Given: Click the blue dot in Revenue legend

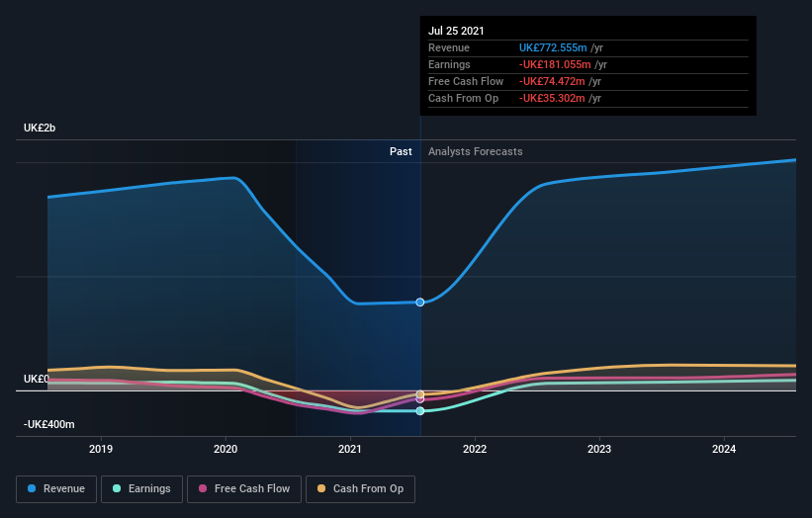Looking at the screenshot, I should pos(32,488).
